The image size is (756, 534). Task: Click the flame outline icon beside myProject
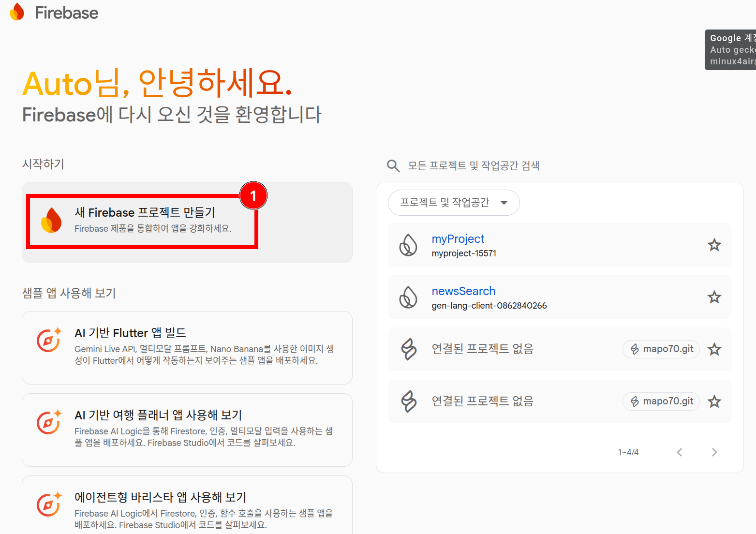408,245
